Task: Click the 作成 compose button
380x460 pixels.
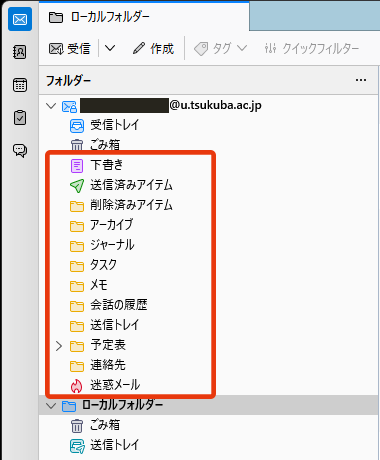Action: pos(153,49)
